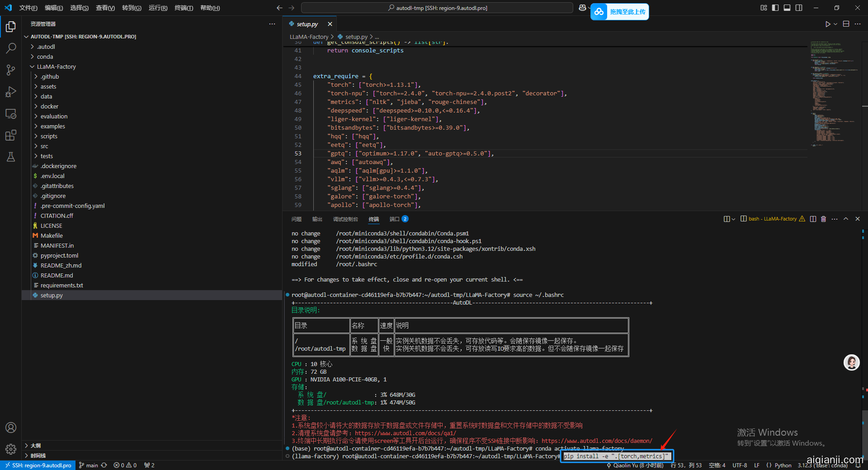Screen dimensions: 868x470
Task: Open the 终端 terminal menu
Action: point(184,8)
